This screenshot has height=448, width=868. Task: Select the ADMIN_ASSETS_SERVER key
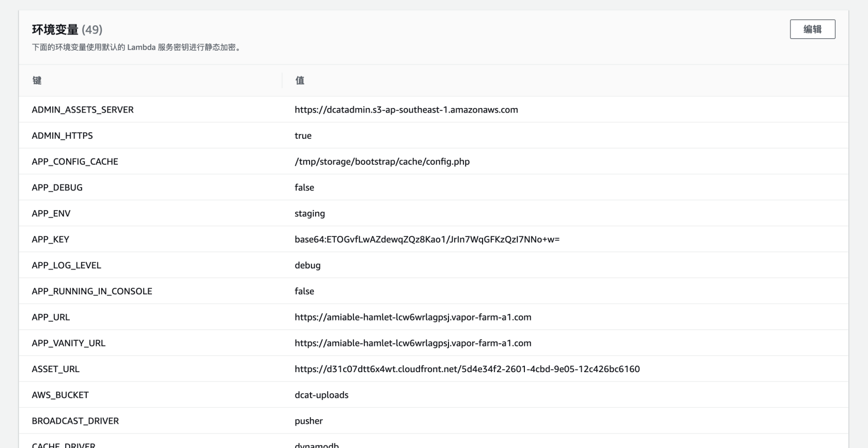[83, 109]
